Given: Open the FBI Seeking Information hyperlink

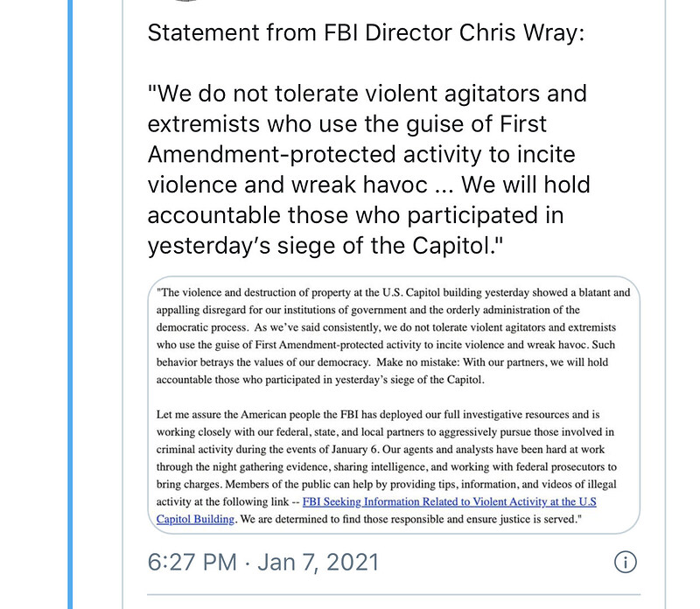Looking at the screenshot, I should (x=449, y=501).
